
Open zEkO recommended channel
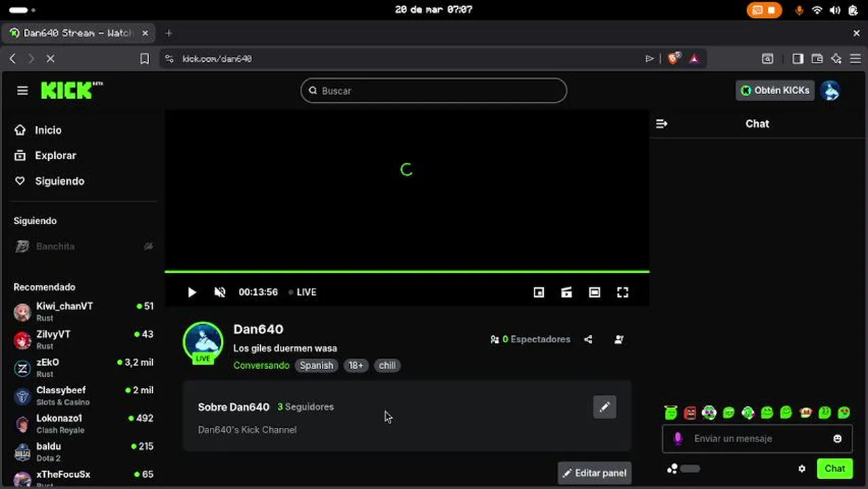coord(84,367)
